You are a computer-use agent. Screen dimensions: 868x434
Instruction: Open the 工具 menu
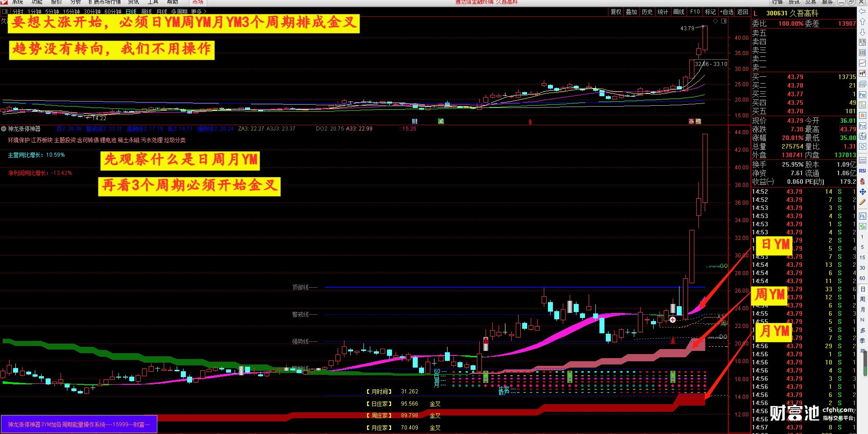click(153, 2)
